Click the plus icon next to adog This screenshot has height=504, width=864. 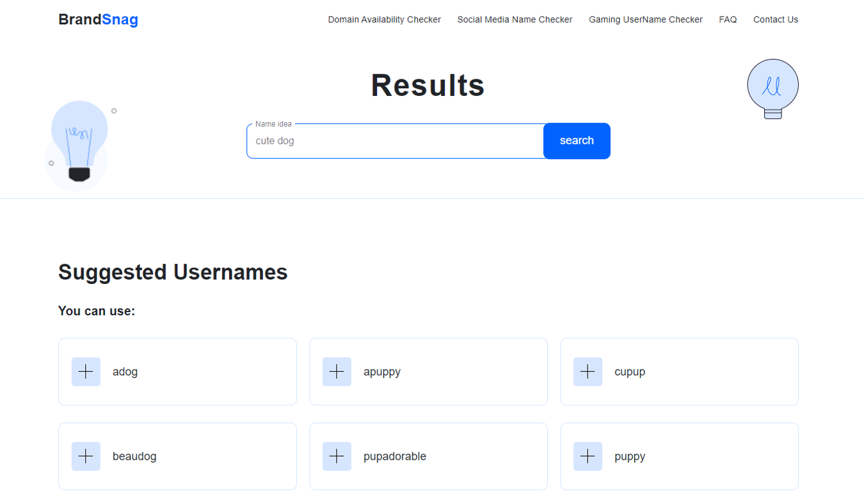[85, 372]
